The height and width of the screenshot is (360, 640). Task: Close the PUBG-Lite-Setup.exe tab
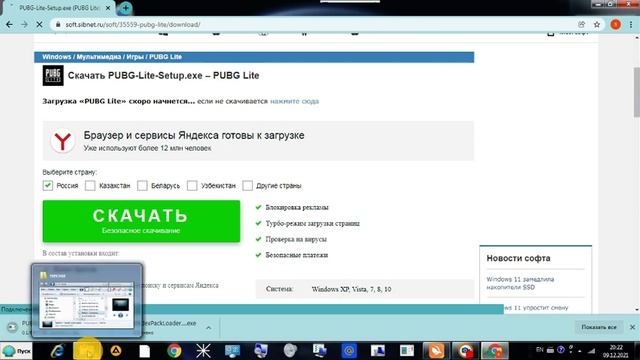coord(108,8)
